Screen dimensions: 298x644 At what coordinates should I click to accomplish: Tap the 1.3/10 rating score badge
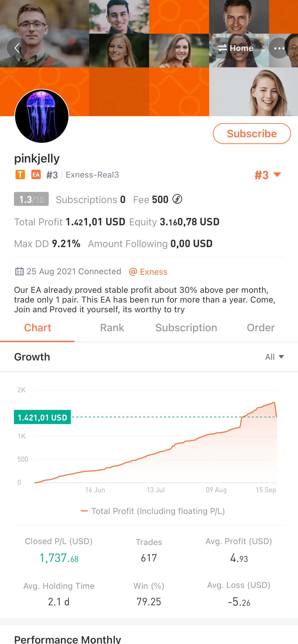(x=31, y=199)
